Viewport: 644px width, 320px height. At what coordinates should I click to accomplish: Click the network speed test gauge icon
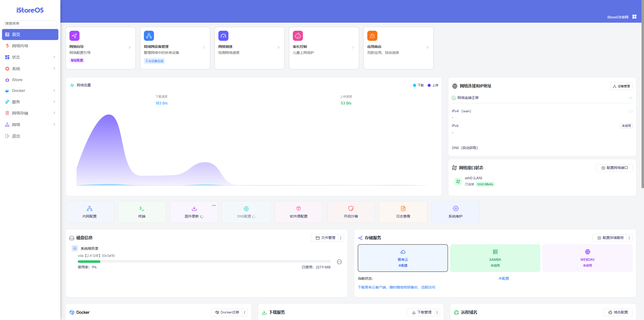pos(223,36)
